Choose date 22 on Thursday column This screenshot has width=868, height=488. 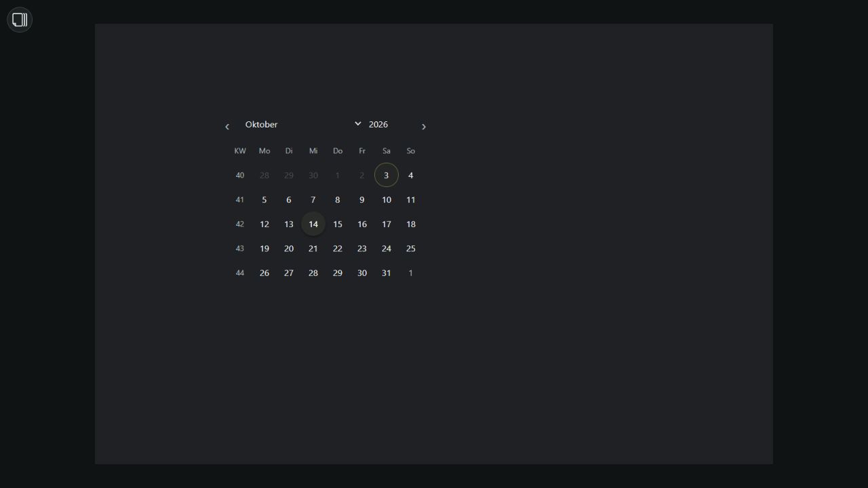pos(338,249)
